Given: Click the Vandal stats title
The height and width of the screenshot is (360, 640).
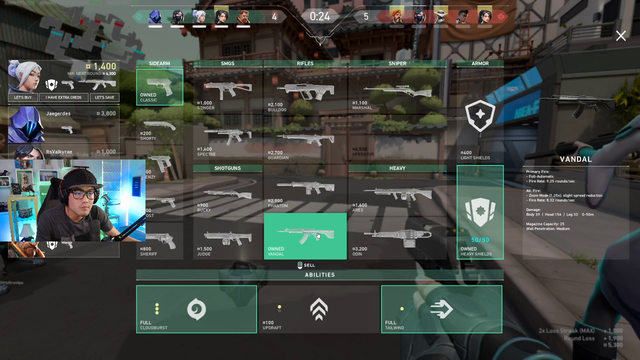Looking at the screenshot, I should coord(576,159).
